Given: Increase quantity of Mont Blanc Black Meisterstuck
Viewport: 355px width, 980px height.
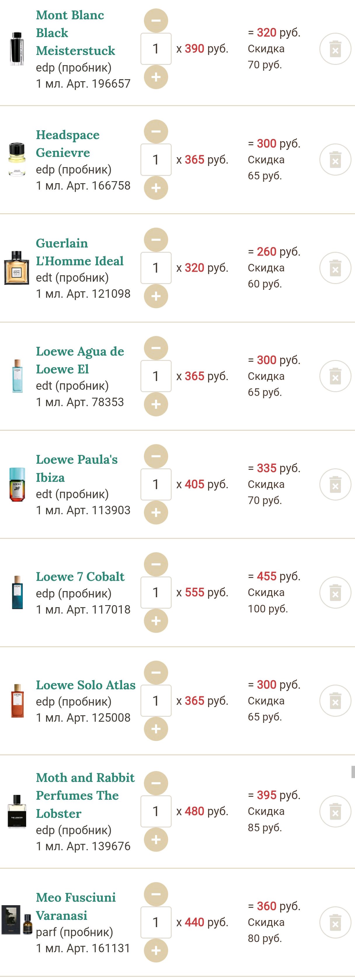Looking at the screenshot, I should tap(156, 77).
